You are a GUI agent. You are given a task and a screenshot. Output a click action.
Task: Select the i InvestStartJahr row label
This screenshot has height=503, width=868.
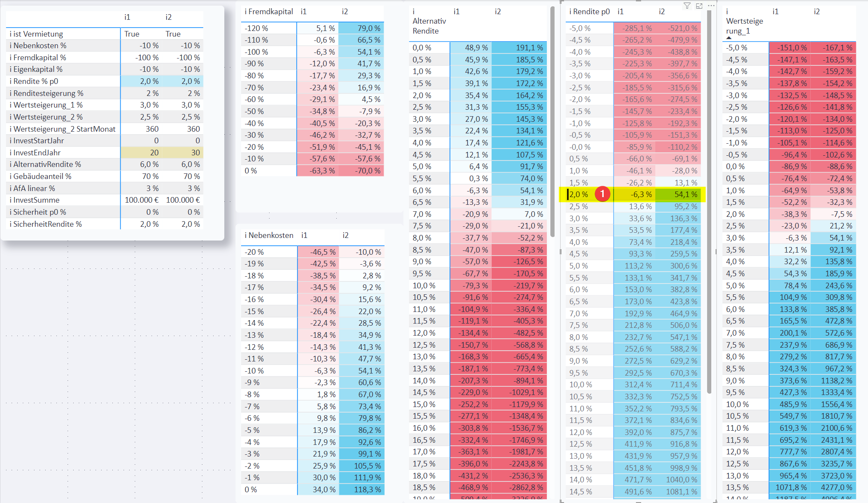(37, 141)
